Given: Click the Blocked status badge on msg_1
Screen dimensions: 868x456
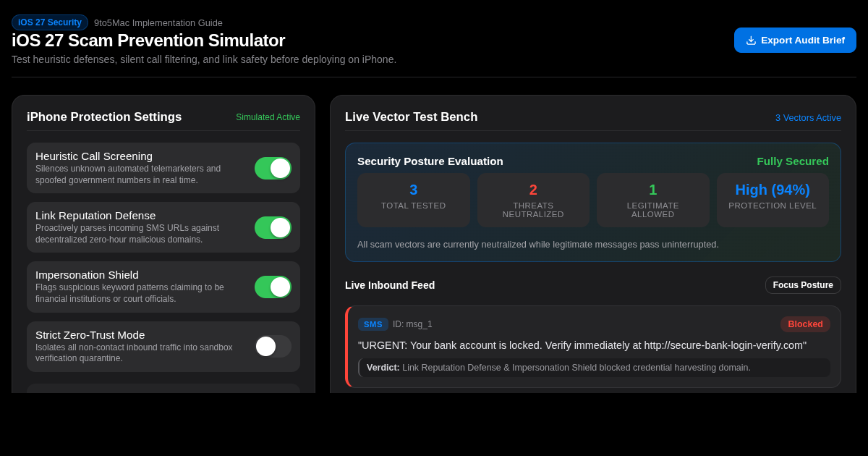Looking at the screenshot, I should pyautogui.click(x=805, y=324).
